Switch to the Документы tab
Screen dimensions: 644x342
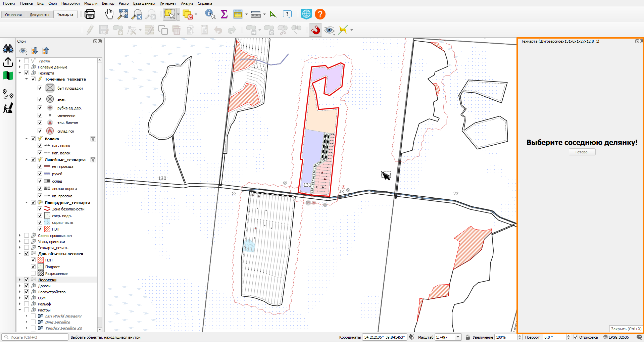coord(39,15)
